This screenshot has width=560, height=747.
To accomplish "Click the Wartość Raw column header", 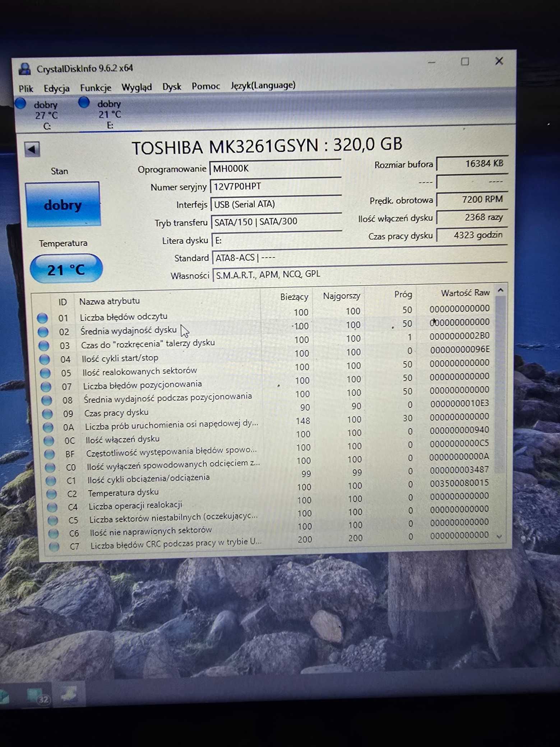I will coord(465,293).
